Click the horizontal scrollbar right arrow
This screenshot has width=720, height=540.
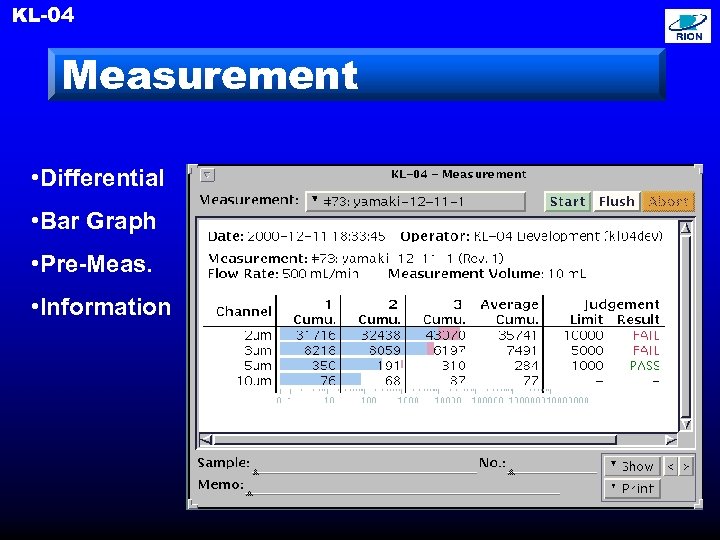671,440
